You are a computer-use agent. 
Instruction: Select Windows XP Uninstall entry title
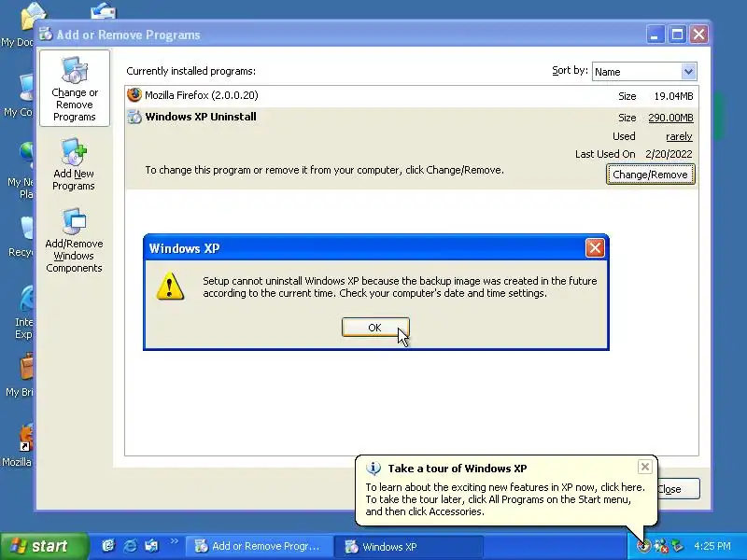201,117
